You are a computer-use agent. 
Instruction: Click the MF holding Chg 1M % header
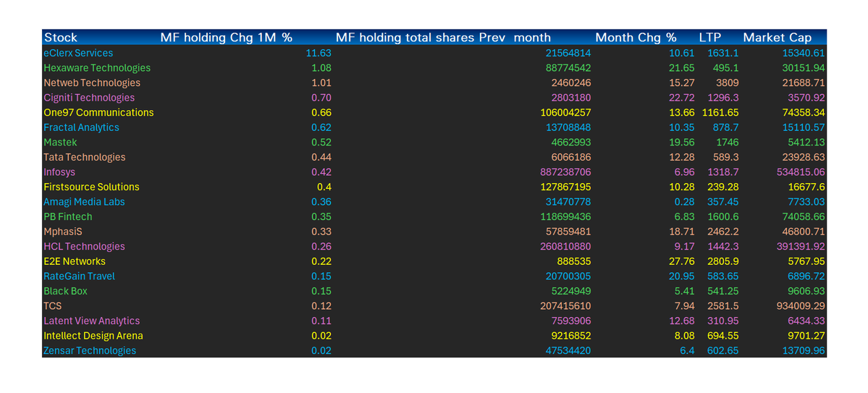tap(227, 38)
